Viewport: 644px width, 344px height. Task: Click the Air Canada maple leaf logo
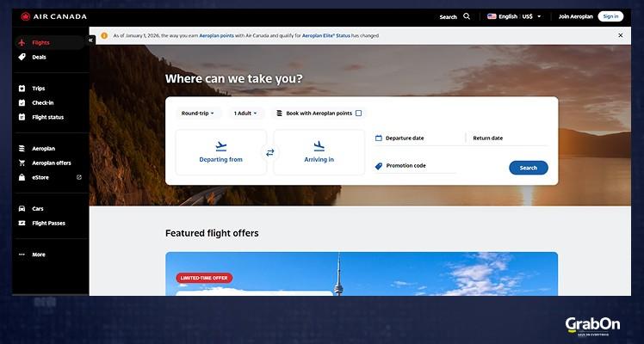[x=26, y=17]
